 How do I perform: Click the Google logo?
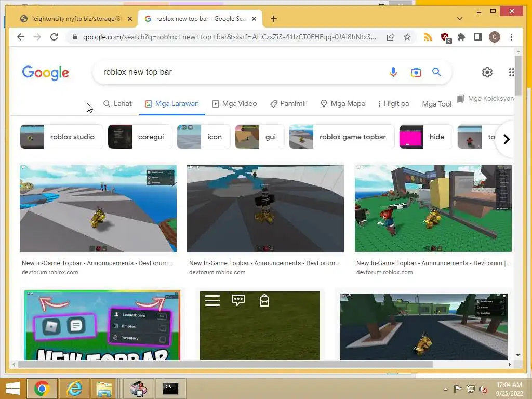click(x=46, y=73)
